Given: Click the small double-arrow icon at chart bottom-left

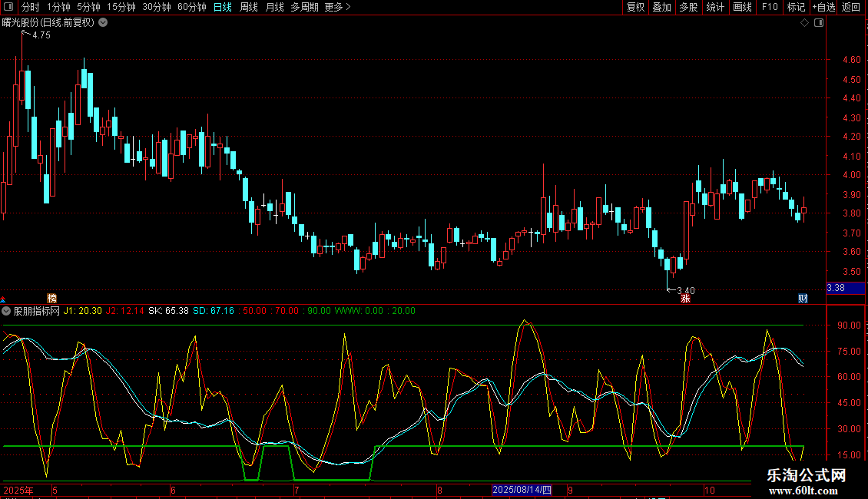Looking at the screenshot, I should pyautogui.click(x=3, y=299).
